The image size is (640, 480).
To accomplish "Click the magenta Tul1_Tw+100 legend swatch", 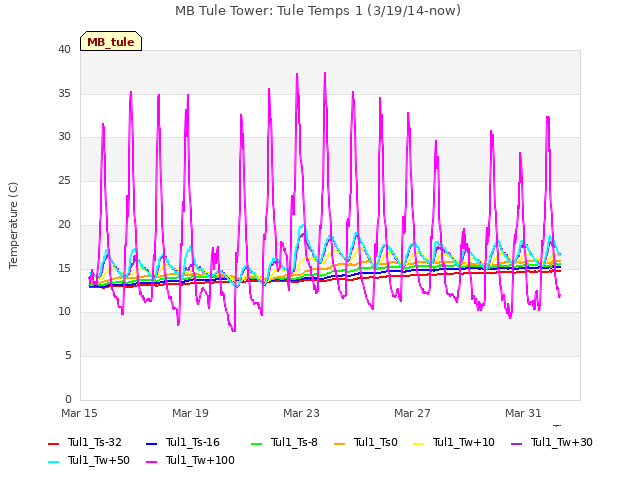I will coord(151,461).
